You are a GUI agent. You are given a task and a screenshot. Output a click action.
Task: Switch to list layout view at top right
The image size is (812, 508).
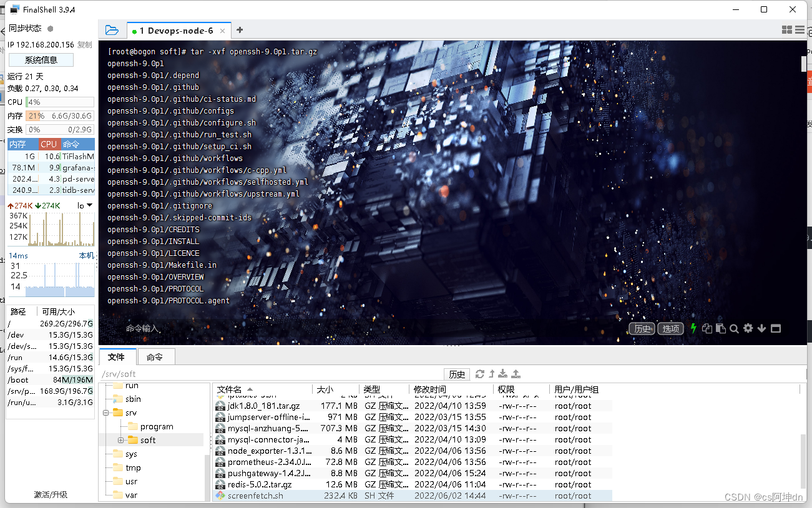pos(800,29)
